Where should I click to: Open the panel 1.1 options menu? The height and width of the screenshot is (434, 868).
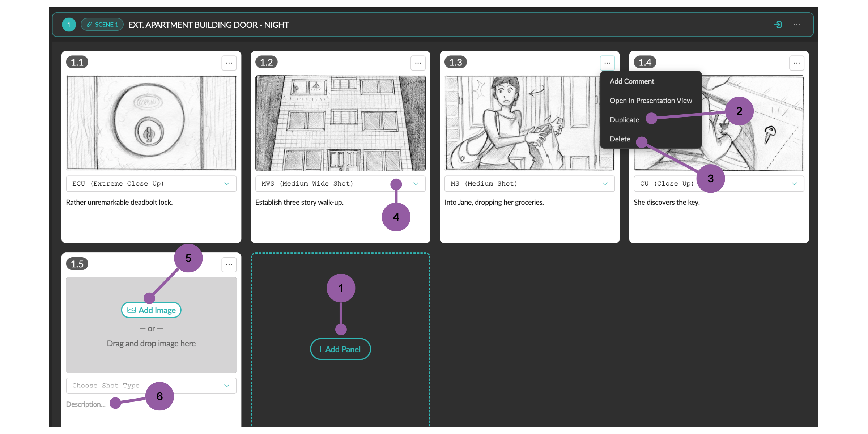229,63
